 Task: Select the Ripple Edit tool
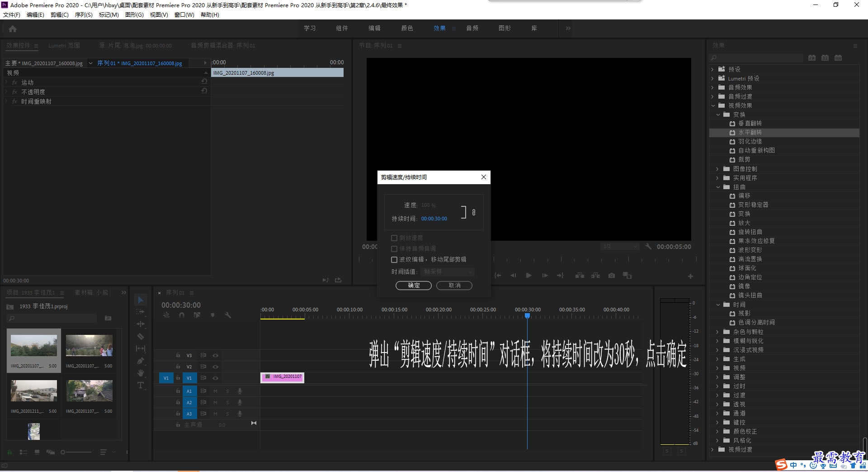point(141,324)
